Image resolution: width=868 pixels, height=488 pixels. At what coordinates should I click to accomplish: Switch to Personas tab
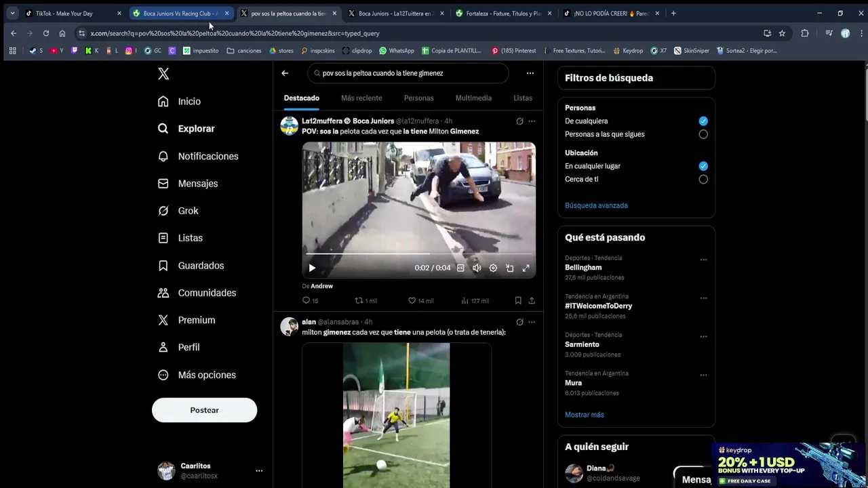coord(418,98)
